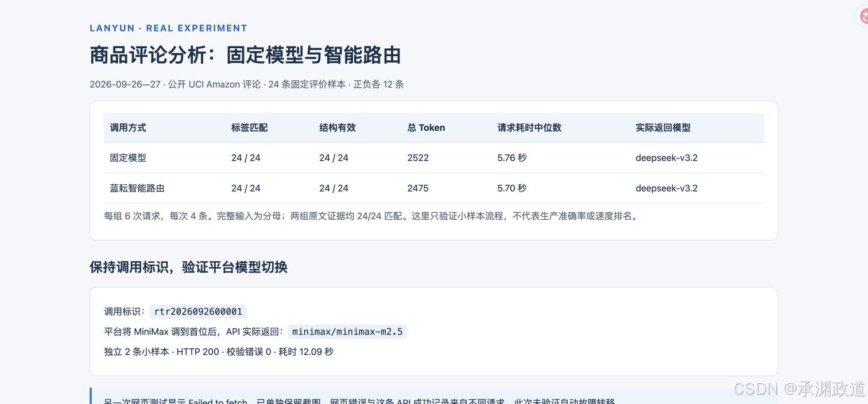Click the CSDN @承渊政道 watermark
Screen dimensions: 868x404
point(799,389)
